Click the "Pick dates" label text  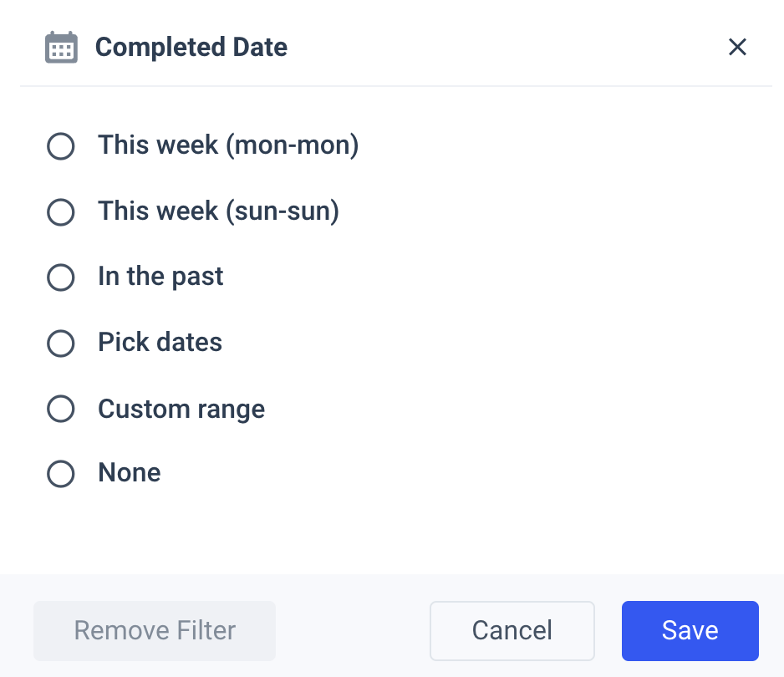160,343
